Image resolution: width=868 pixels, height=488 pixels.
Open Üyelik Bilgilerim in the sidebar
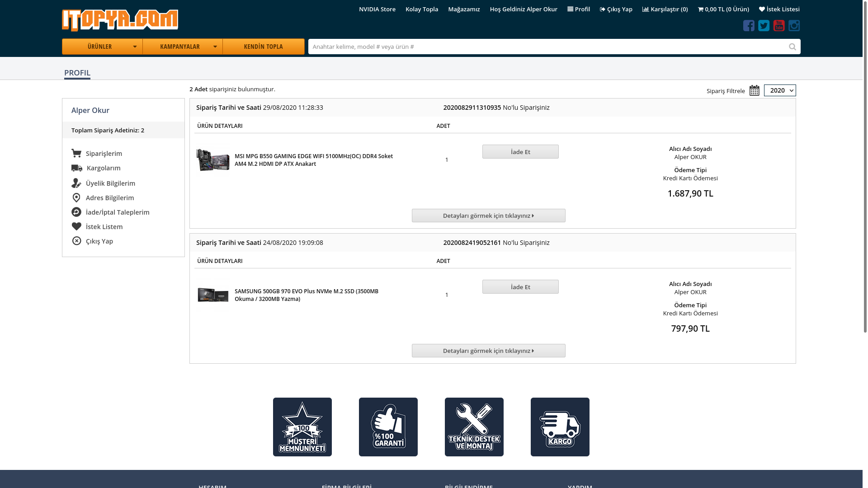(x=110, y=183)
